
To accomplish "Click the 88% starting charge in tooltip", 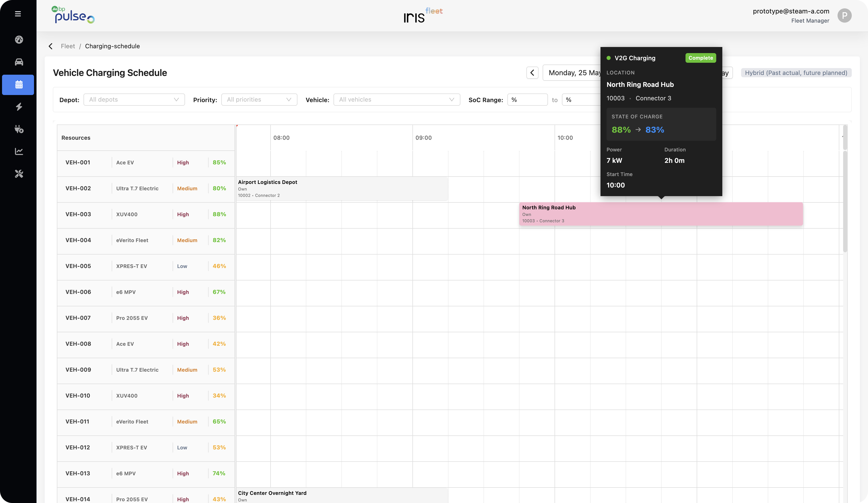I will pyautogui.click(x=621, y=130).
